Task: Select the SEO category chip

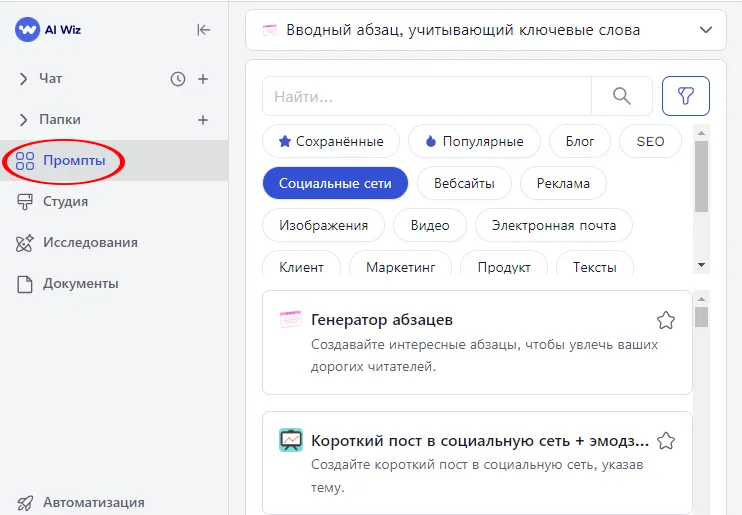Action: (650, 141)
